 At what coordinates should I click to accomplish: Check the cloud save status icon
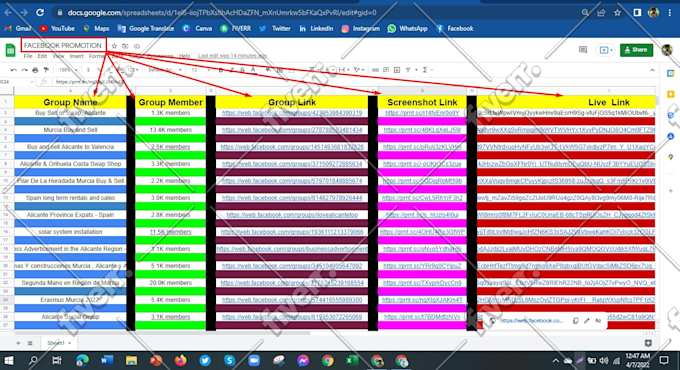[137, 46]
